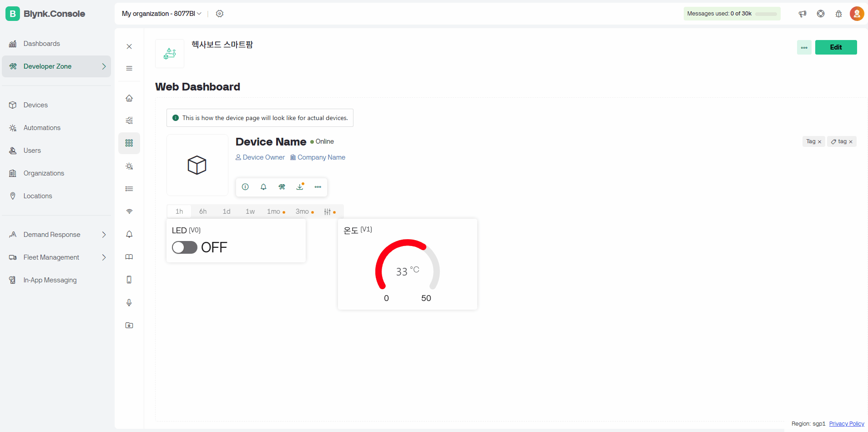Click the Device Name heading
The image size is (868, 432).
click(271, 142)
